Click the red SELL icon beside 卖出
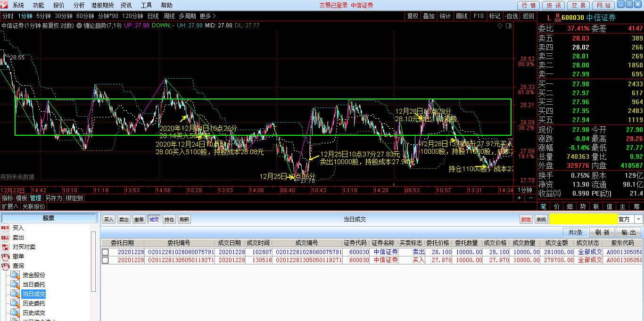The width and height of the screenshot is (644, 321). 5,238
